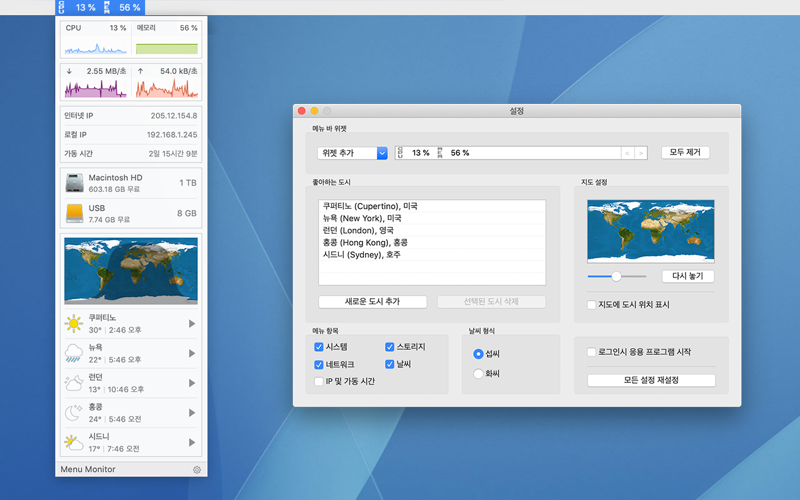Click the partly cloudy night icon for 런던
The image size is (800, 500).
click(x=74, y=383)
